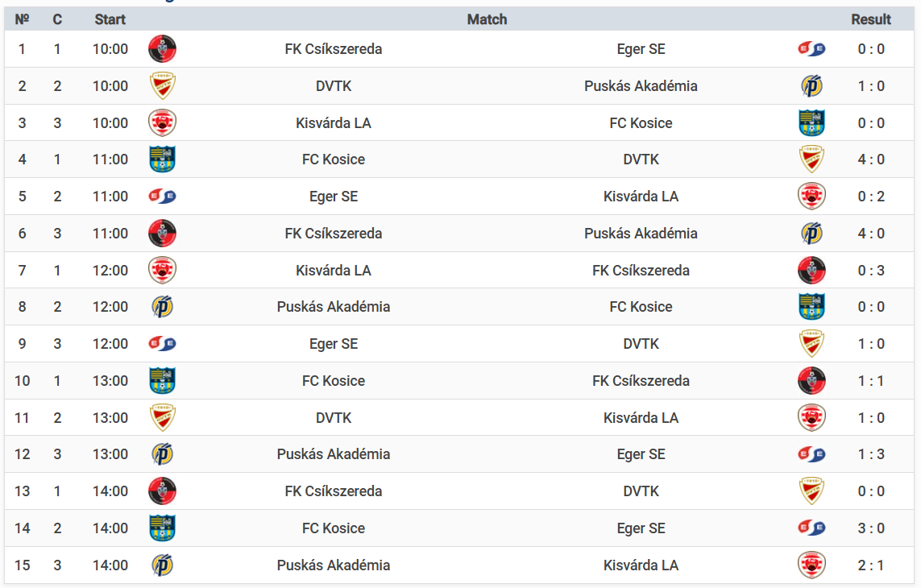Open the 1 : 3 result of match 12
The height and width of the screenshot is (588, 921).
pyautogui.click(x=870, y=454)
